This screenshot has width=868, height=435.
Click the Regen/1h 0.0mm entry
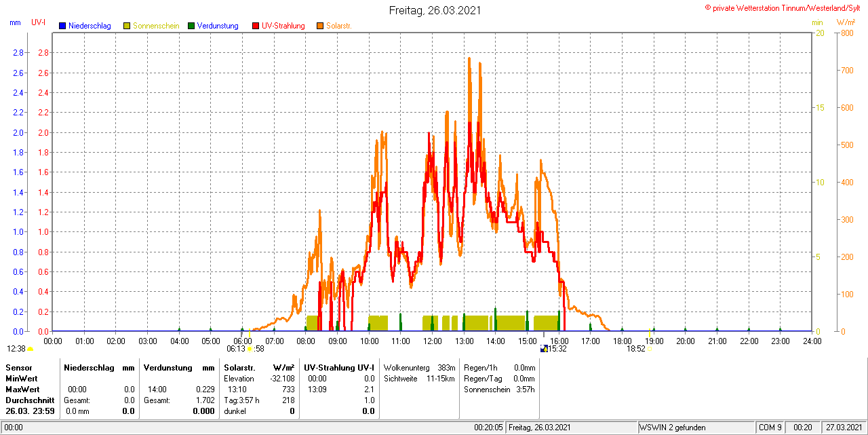[x=500, y=367]
